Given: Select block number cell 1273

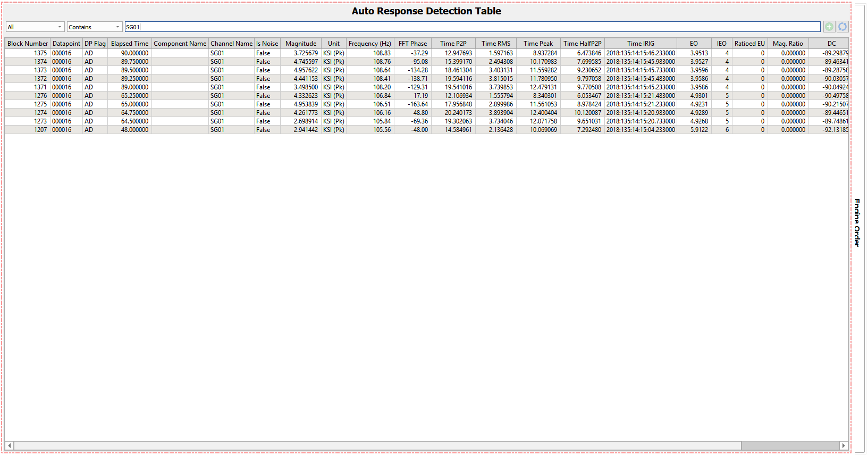Looking at the screenshot, I should click(x=28, y=121).
